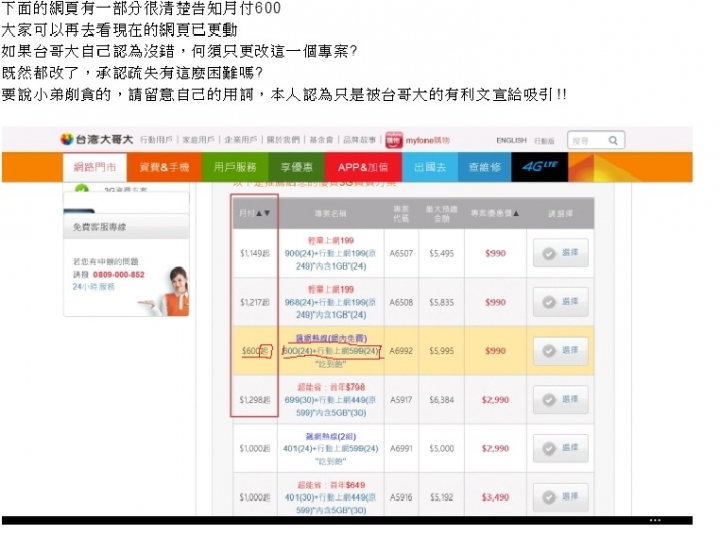Screen dimensions: 720x535
Task: Click 企業用戶 in top navigation
Action: 241,140
